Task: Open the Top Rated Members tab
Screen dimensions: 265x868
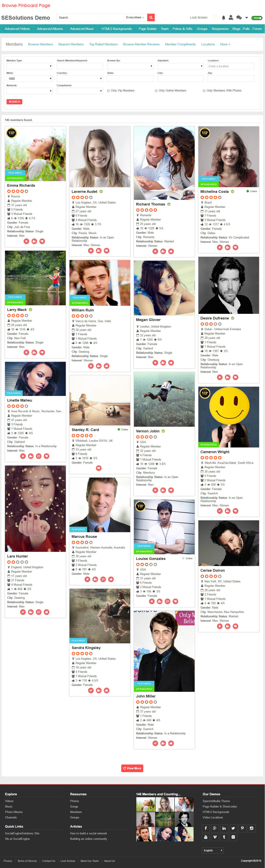Action: click(103, 45)
